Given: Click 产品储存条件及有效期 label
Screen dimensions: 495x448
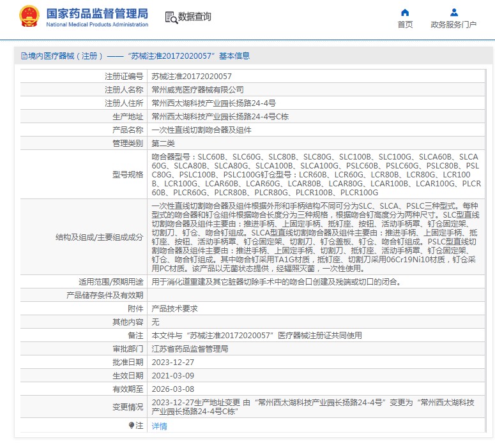Looking at the screenshot, I should (105, 295).
